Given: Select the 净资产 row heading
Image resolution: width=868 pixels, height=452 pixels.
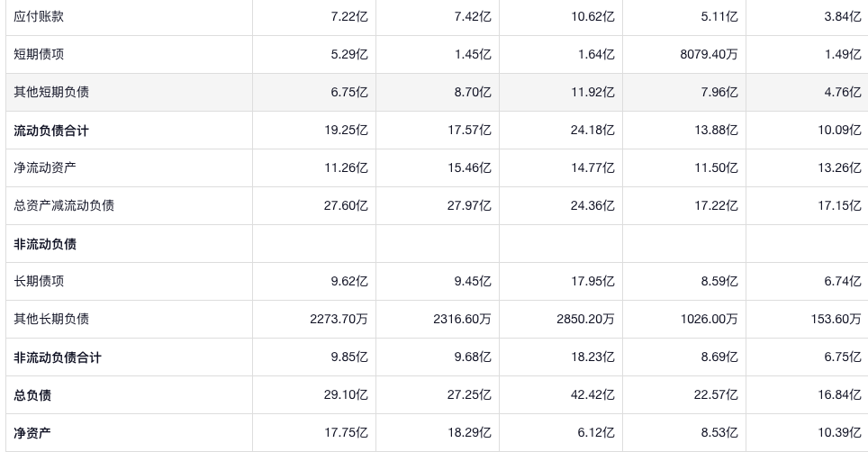Looking at the screenshot, I should point(32,433).
